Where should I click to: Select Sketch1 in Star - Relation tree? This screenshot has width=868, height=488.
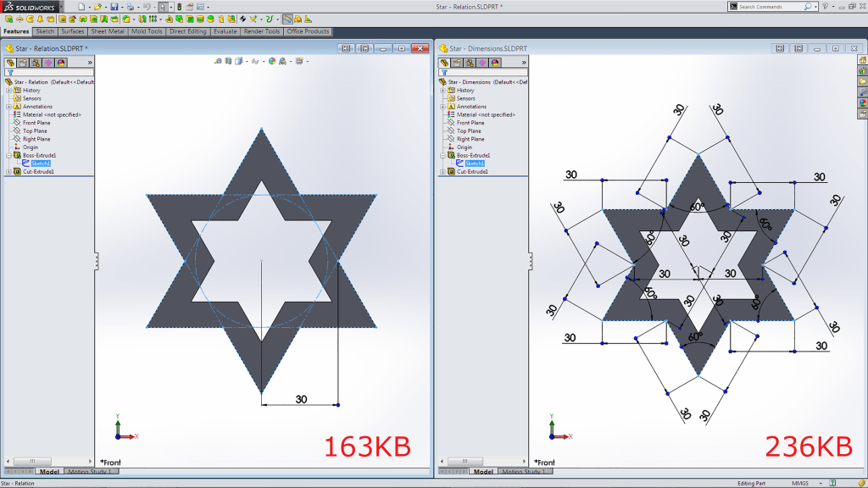pos(42,164)
